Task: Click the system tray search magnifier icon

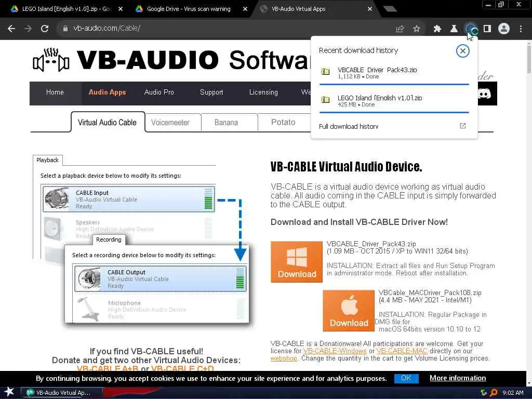Action: (494, 393)
